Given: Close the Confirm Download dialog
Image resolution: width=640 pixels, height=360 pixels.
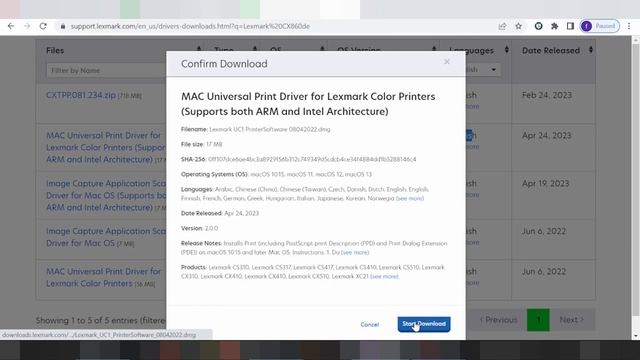Looking at the screenshot, I should click(x=447, y=62).
